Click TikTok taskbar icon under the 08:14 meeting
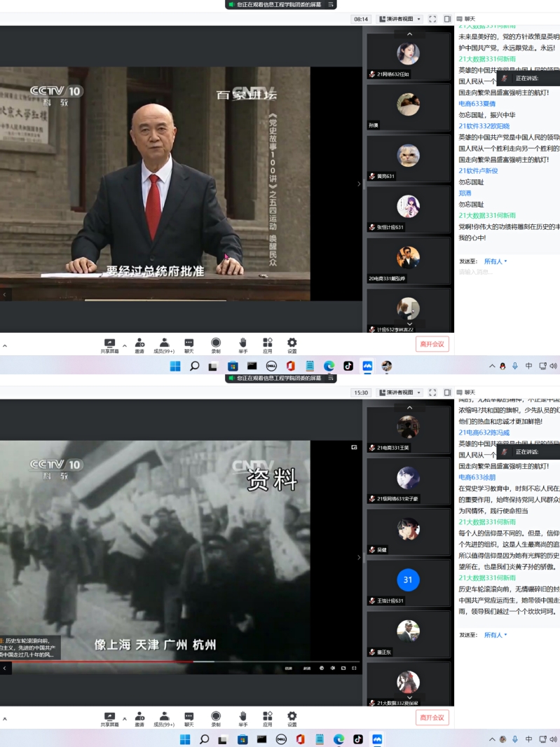 [x=348, y=366]
